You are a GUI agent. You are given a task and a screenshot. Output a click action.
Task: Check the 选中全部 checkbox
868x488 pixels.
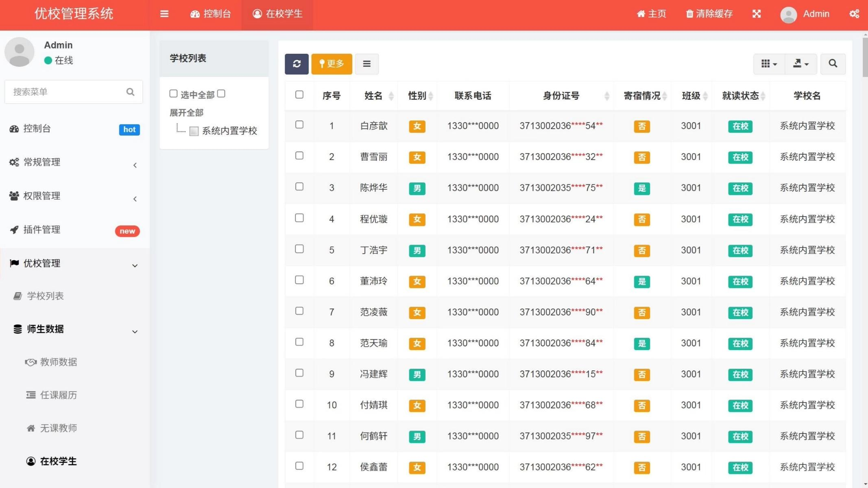[173, 93]
